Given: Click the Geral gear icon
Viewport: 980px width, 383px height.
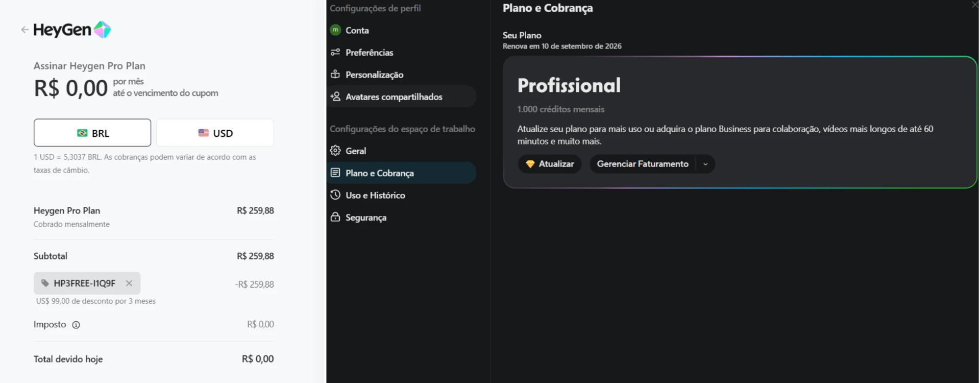Looking at the screenshot, I should click(x=335, y=151).
